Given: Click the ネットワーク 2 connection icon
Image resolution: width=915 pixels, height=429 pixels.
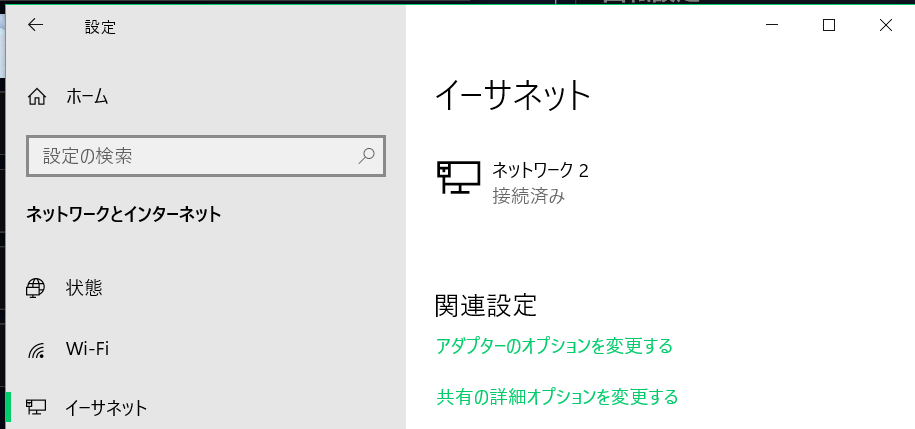Looking at the screenshot, I should 458,178.
